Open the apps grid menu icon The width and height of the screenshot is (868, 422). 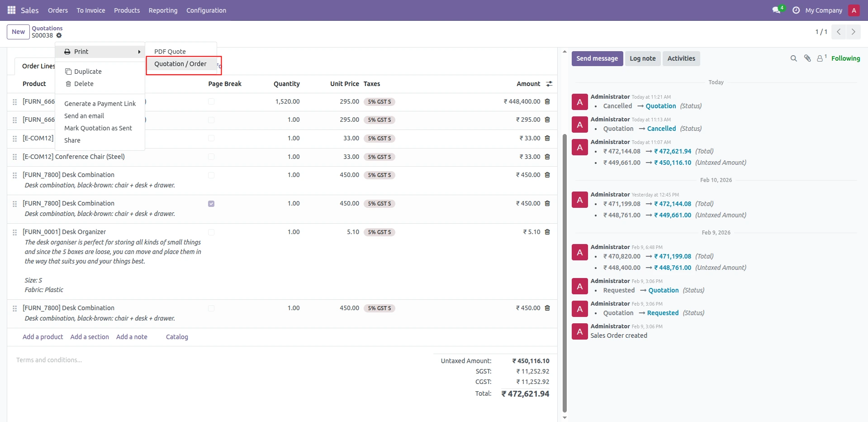[x=11, y=10]
